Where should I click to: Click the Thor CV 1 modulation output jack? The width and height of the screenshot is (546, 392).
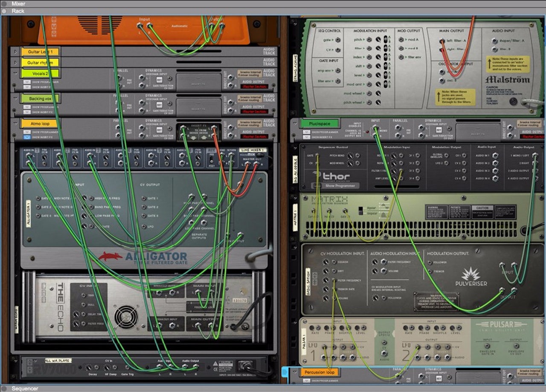[465, 156]
